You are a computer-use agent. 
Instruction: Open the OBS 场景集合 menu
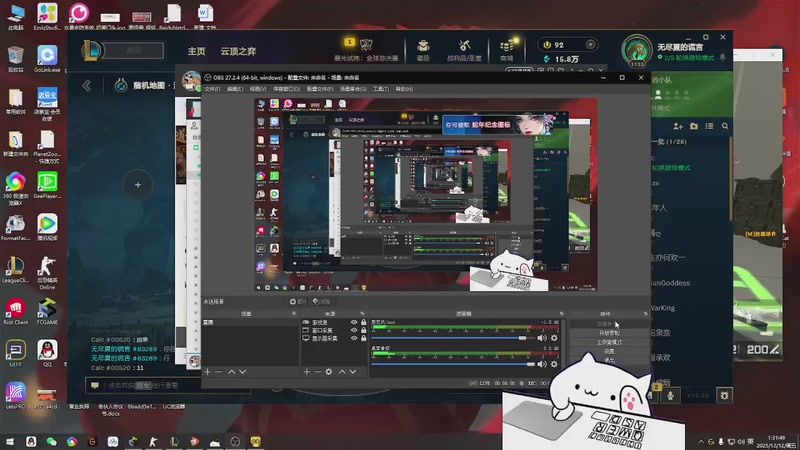tap(353, 89)
